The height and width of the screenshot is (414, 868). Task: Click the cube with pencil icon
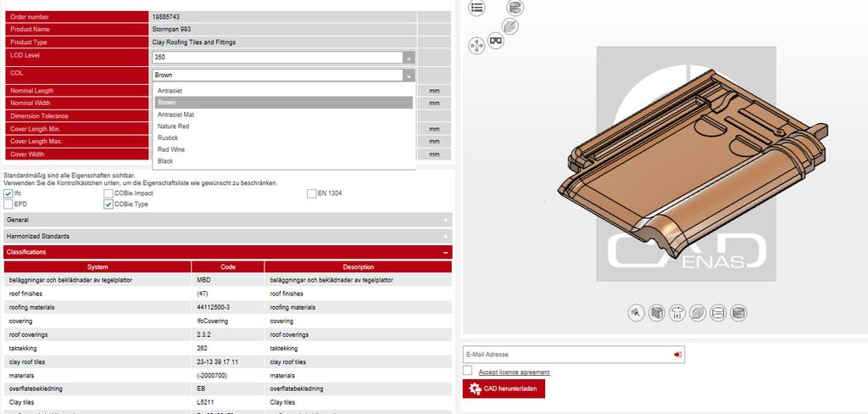[x=509, y=26]
